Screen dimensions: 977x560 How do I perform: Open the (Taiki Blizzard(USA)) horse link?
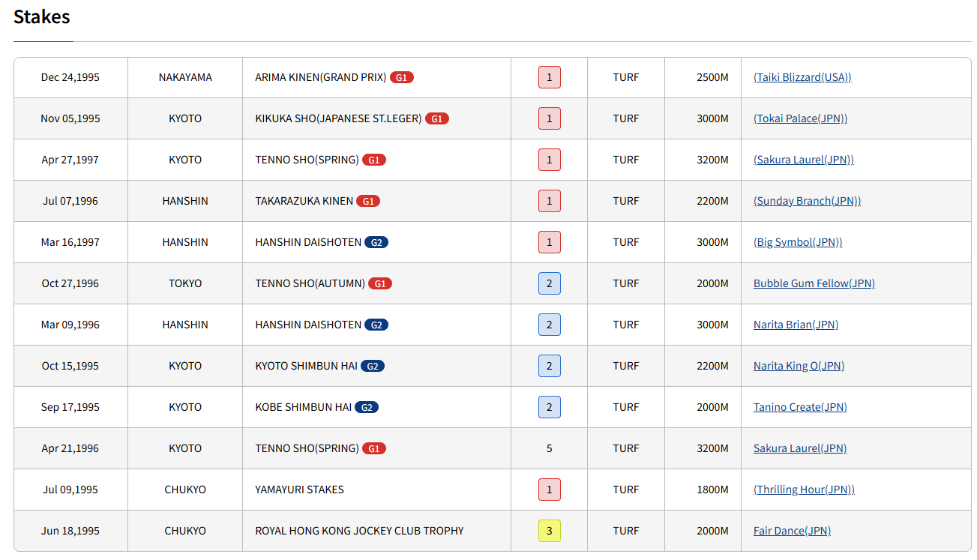802,77
